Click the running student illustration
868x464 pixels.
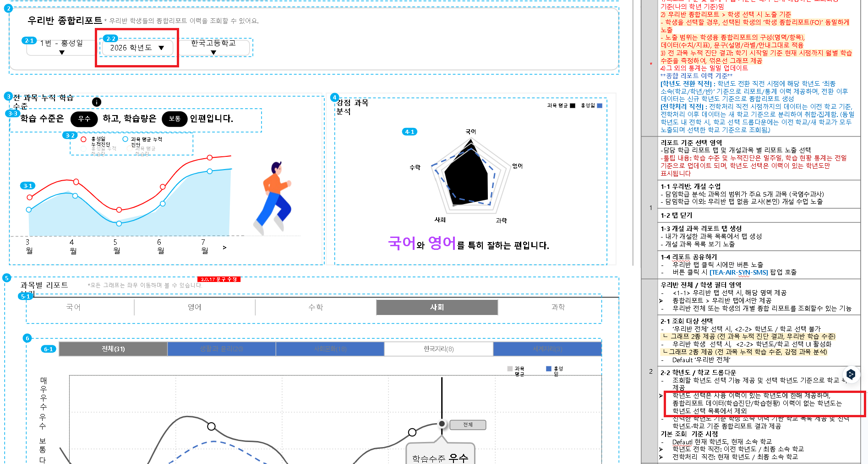coord(273,197)
